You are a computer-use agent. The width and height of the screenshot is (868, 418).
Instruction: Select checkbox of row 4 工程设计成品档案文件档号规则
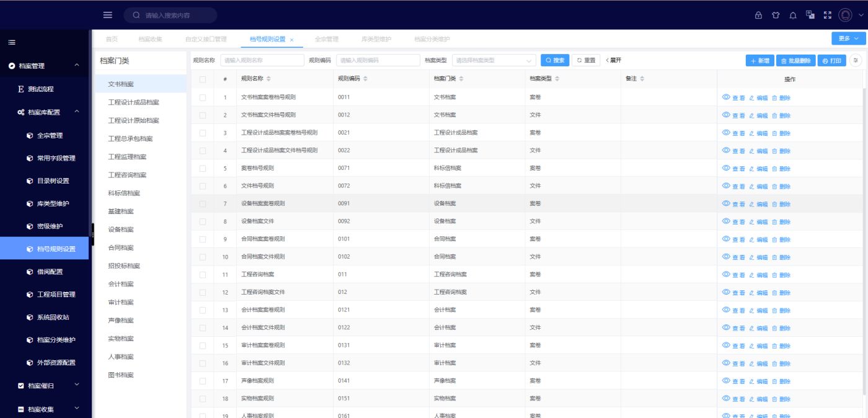[x=203, y=151]
